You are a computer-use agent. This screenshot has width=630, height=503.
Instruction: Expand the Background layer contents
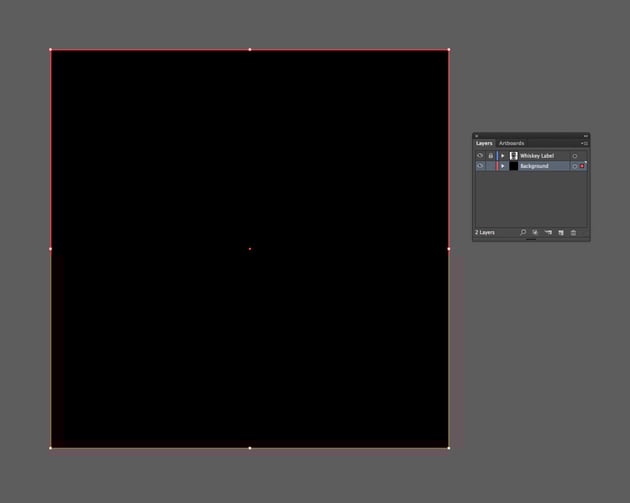503,166
